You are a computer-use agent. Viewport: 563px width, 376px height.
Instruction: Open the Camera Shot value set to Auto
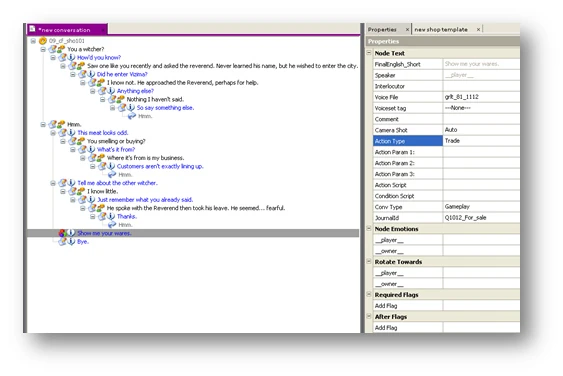pos(481,130)
